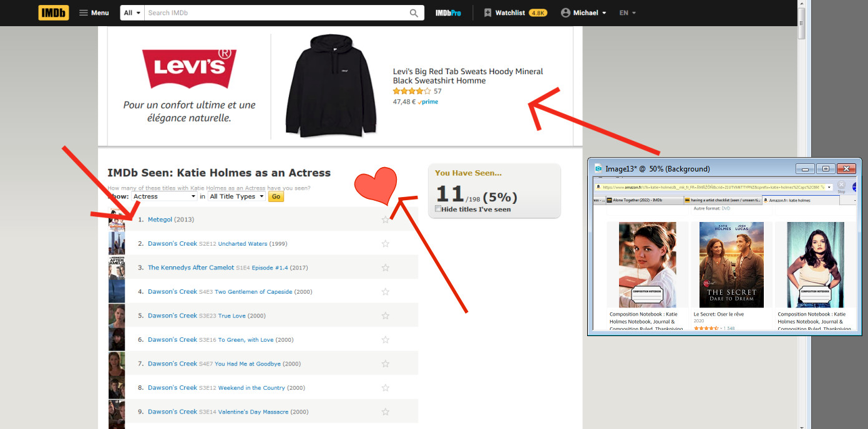Toggle seen star for Metegol
The height and width of the screenshot is (429, 868).
pyautogui.click(x=385, y=219)
